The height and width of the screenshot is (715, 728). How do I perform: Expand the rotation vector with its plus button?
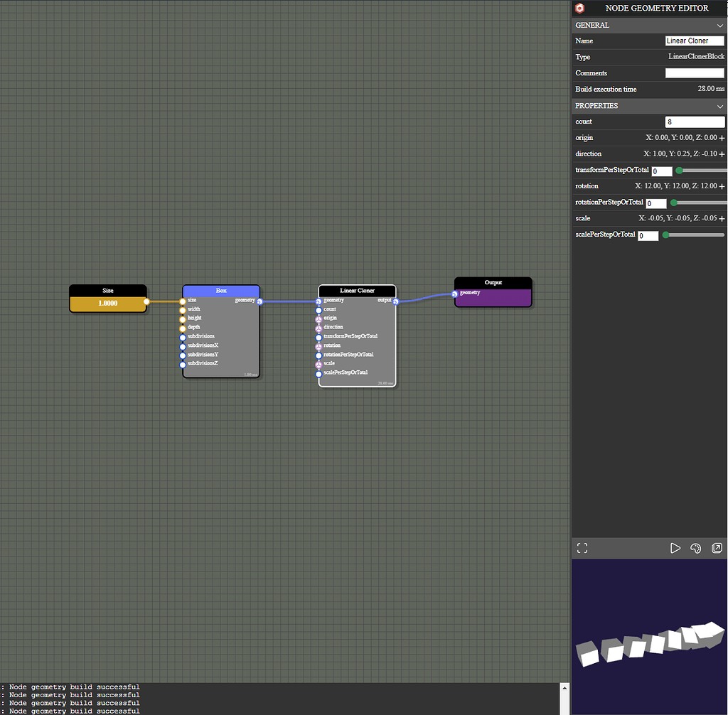(x=722, y=186)
